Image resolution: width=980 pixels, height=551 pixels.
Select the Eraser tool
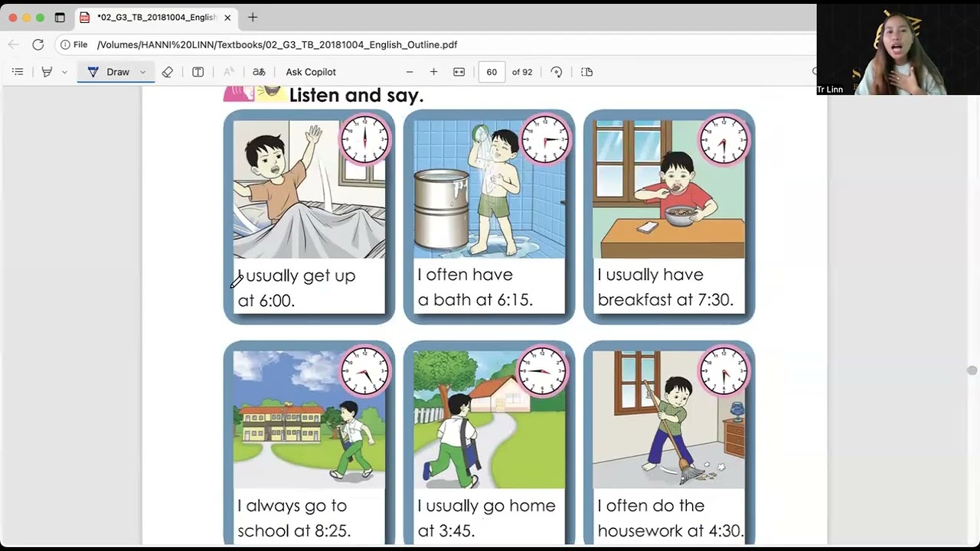pos(167,72)
